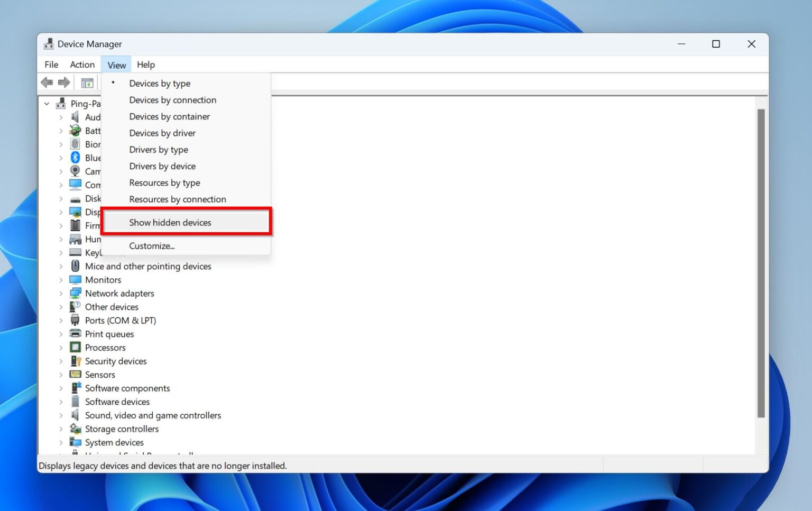
Task: Toggle Show hidden devices option
Action: (170, 223)
